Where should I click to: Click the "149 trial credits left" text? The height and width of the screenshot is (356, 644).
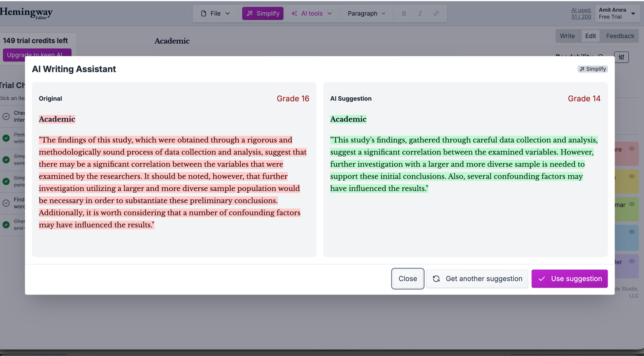(x=35, y=41)
